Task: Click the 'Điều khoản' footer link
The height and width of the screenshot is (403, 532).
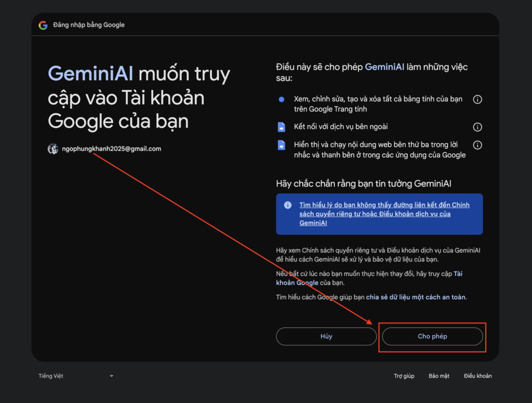Action: [x=478, y=376]
